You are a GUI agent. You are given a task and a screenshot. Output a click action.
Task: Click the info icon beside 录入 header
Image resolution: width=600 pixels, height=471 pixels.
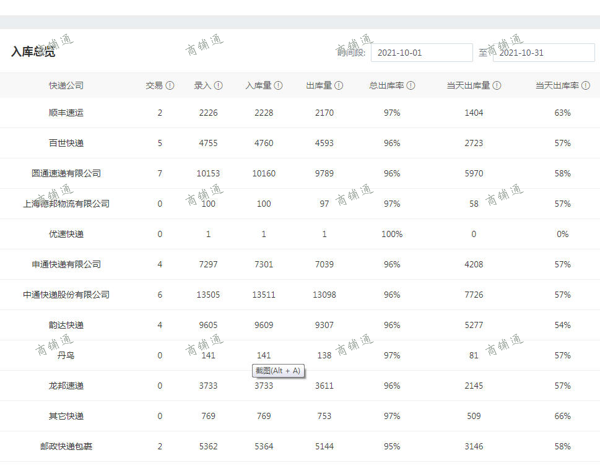218,86
